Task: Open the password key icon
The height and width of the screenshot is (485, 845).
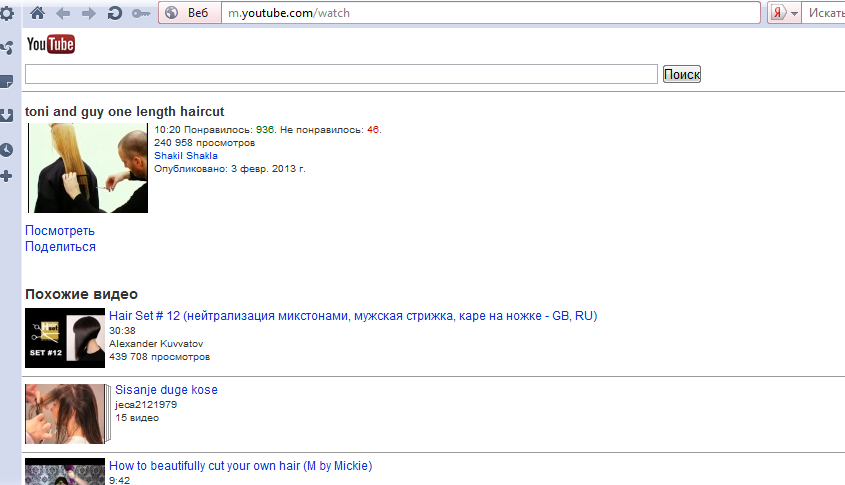Action: 141,13
